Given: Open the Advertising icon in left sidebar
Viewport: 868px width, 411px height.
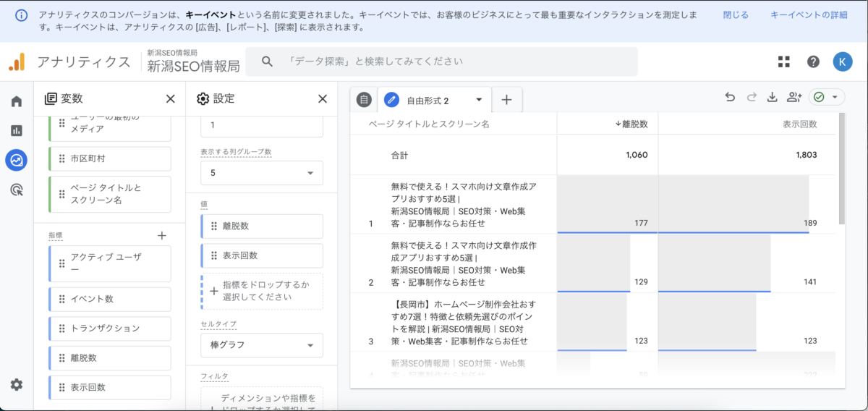Looking at the screenshot, I should (x=16, y=190).
